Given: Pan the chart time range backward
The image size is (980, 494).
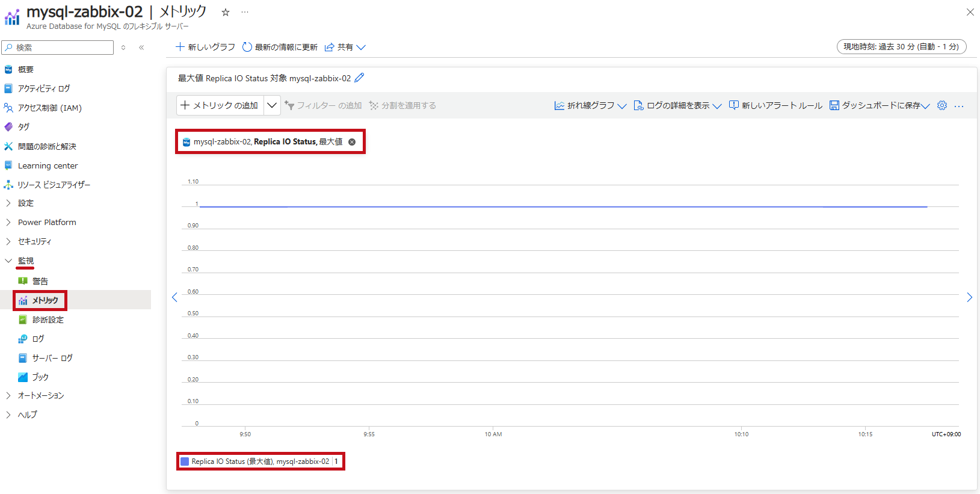Looking at the screenshot, I should (174, 297).
